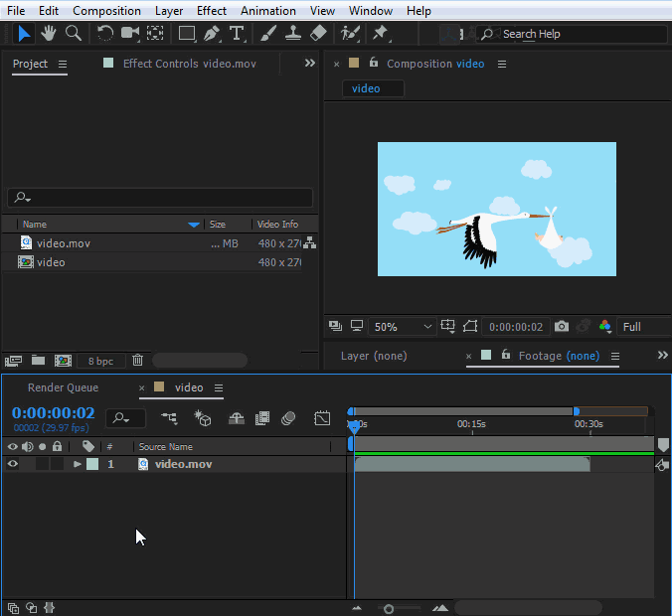Select the Rotation tool
The image size is (672, 616).
[105, 33]
